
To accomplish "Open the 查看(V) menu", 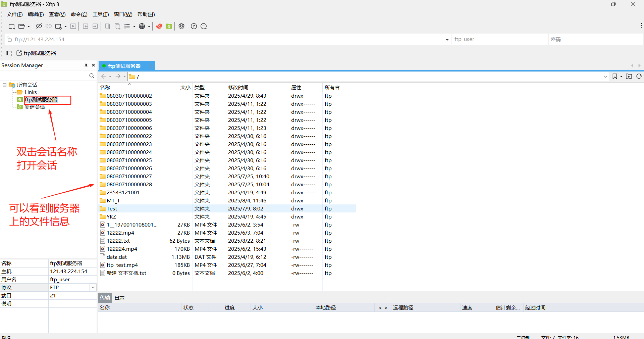I will click(57, 14).
